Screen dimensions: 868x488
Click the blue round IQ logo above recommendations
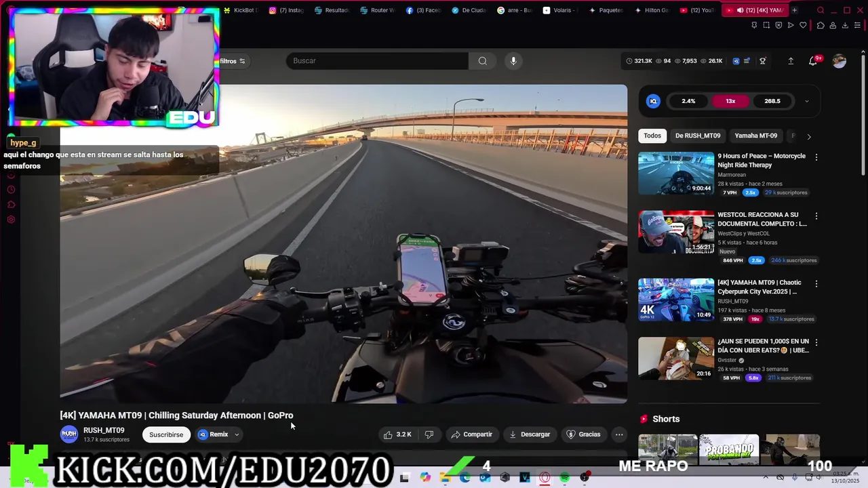653,101
